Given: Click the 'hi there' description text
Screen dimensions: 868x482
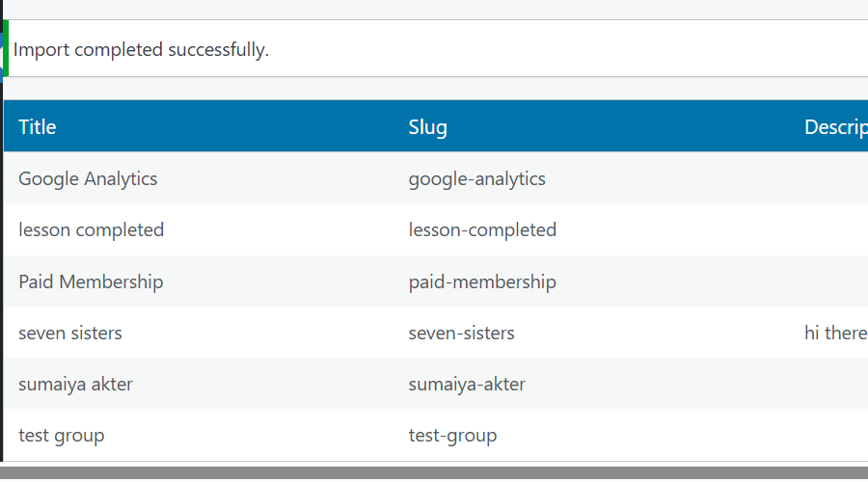Looking at the screenshot, I should coord(836,334).
